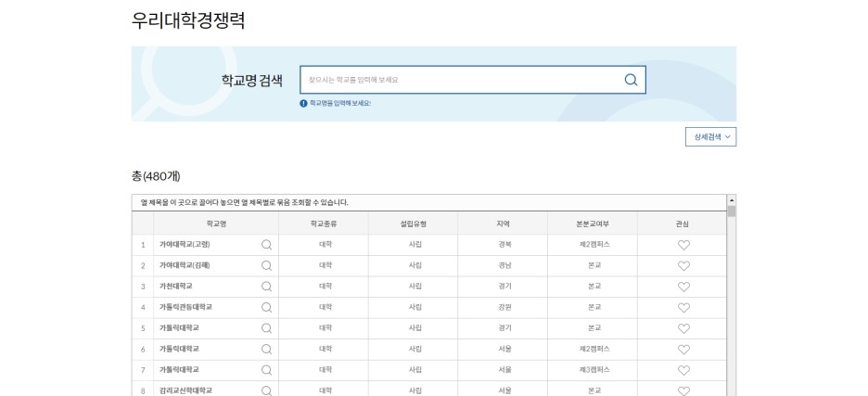This screenshot has width=868, height=396.
Task: Select 가톨릭대학교 name in row 6
Action: [179, 349]
